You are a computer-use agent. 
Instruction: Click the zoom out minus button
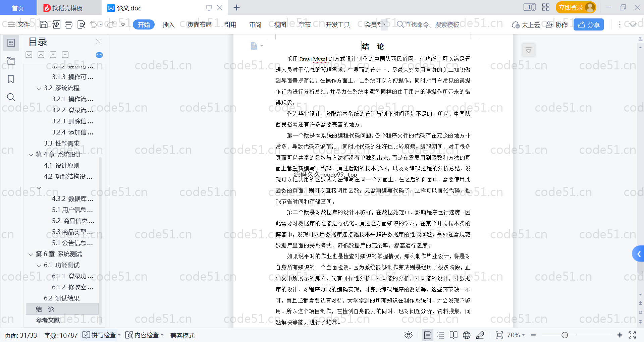534,335
